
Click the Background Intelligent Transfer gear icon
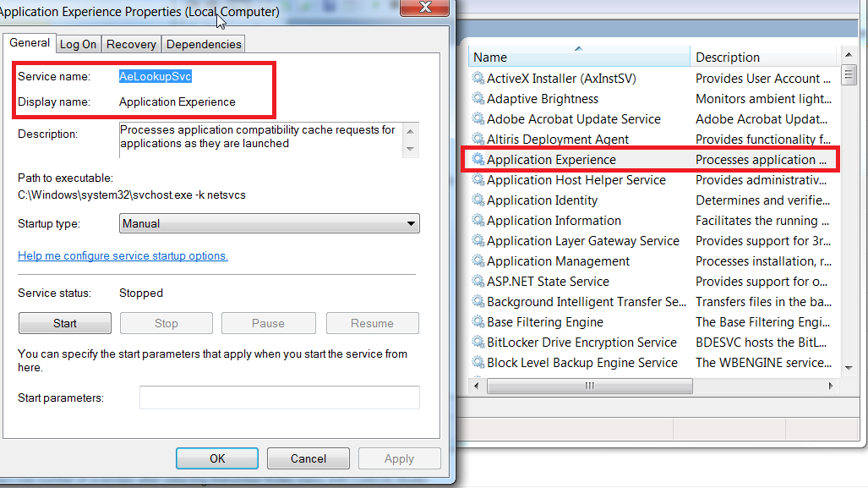point(478,301)
